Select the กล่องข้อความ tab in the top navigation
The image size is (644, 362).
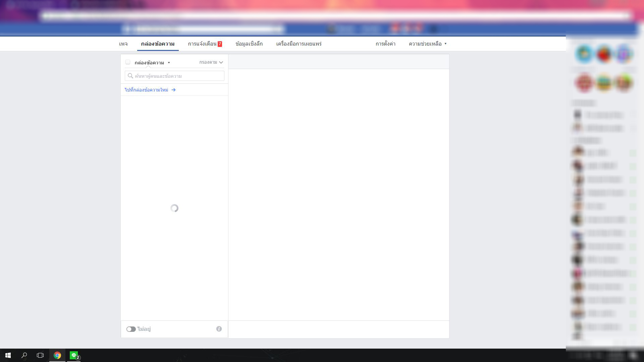pos(158,44)
